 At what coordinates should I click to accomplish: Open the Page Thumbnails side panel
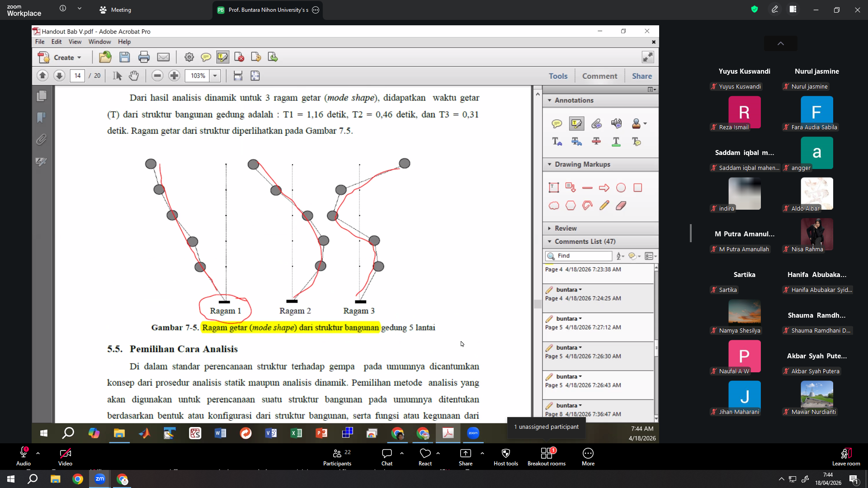pos(41,96)
